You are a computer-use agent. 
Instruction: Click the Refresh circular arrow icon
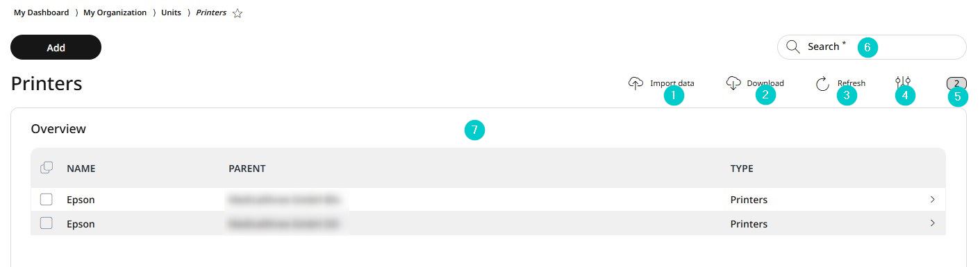pyautogui.click(x=822, y=84)
